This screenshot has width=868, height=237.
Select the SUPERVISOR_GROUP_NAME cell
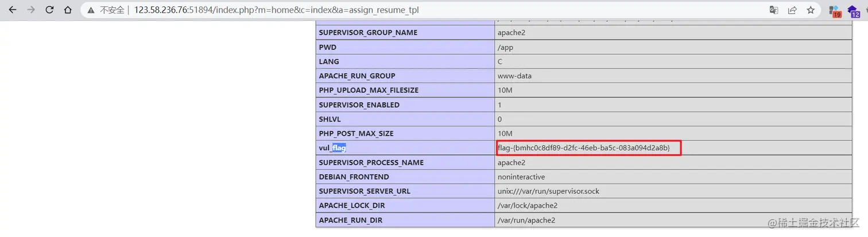[405, 33]
